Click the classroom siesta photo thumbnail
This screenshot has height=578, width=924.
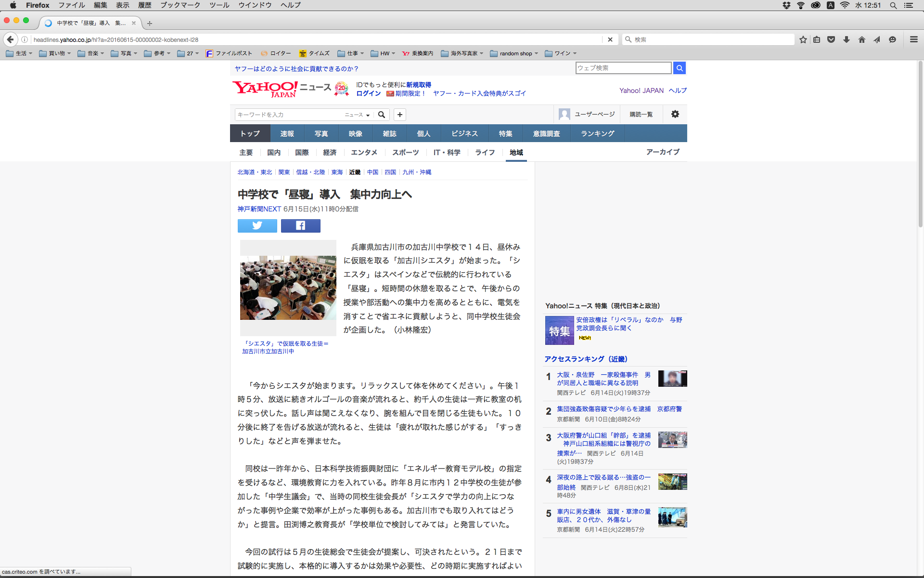288,288
